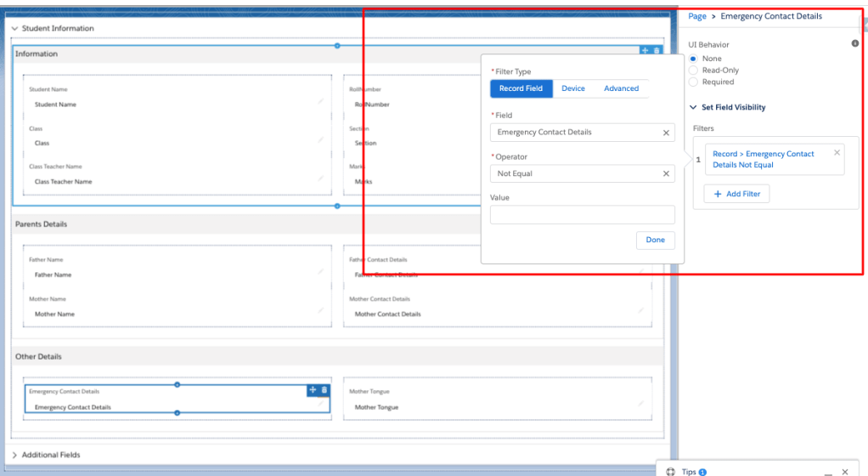Collapse the Student Information section
Image resolution: width=868 pixels, height=476 pixels.
pos(14,28)
